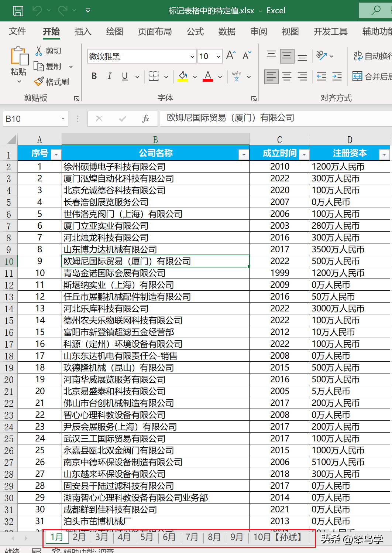Undo the last action
The height and width of the screenshot is (553, 392).
pyautogui.click(x=37, y=11)
